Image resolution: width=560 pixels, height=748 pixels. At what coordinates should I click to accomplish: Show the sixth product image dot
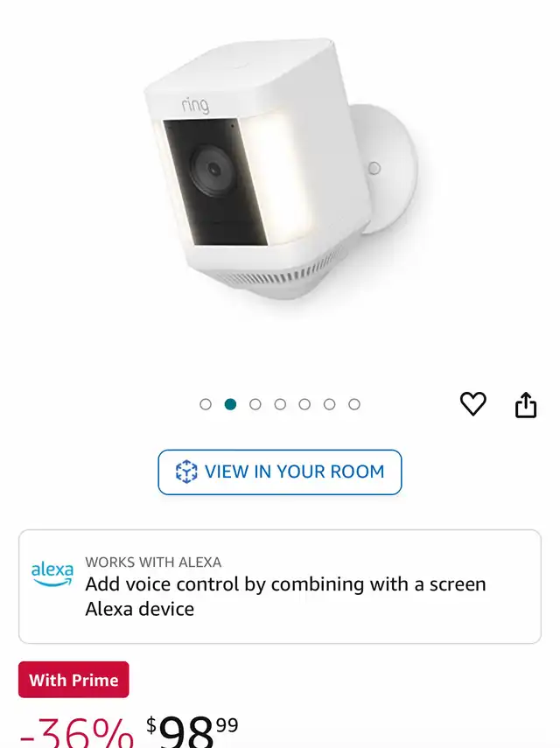coord(329,404)
